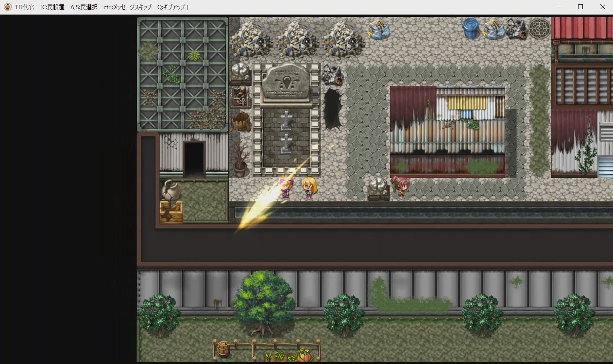Click the engraved stone monument

[287, 84]
